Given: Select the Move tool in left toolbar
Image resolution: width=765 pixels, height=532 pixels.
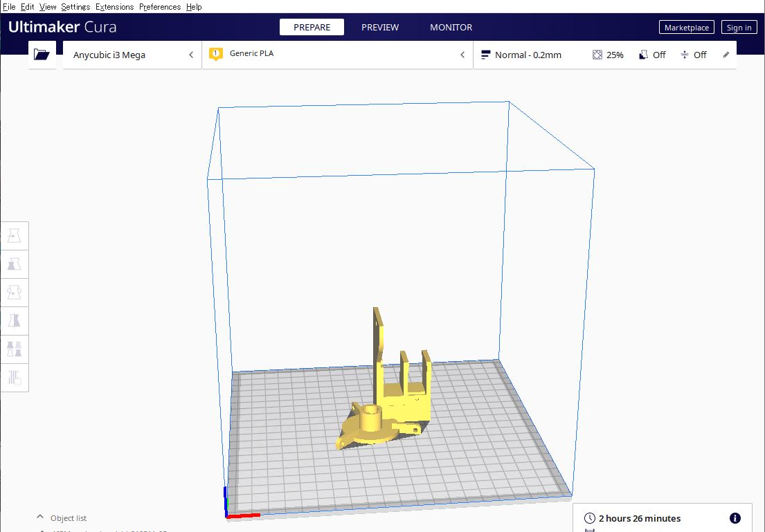Looking at the screenshot, I should click(x=15, y=236).
